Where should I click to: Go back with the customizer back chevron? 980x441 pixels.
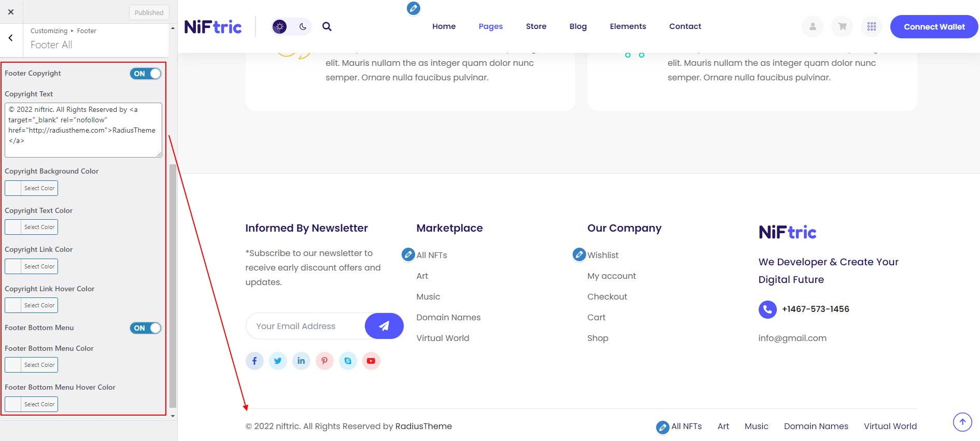11,38
